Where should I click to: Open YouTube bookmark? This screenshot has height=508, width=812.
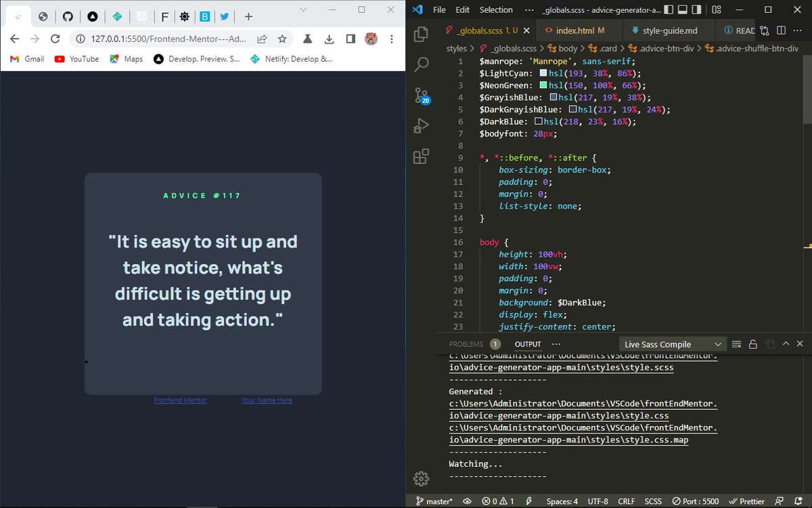76,59
